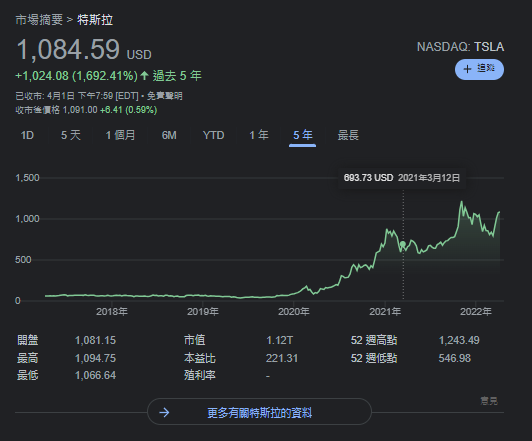532x441 pixels.
Task: Select the active 5 年 range tab
Action: 302,135
